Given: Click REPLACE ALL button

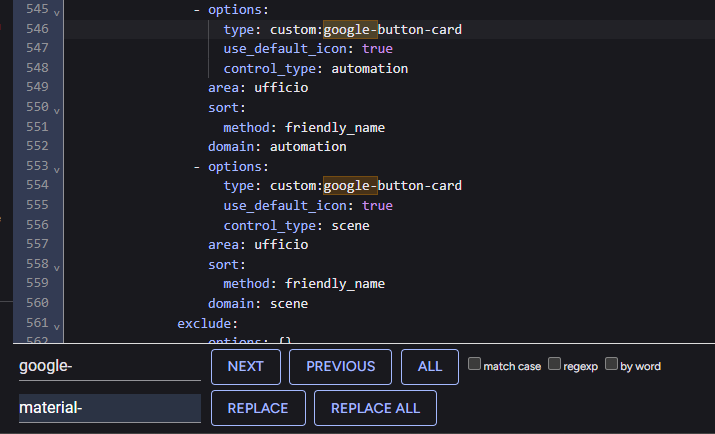Looking at the screenshot, I should 375,408.
